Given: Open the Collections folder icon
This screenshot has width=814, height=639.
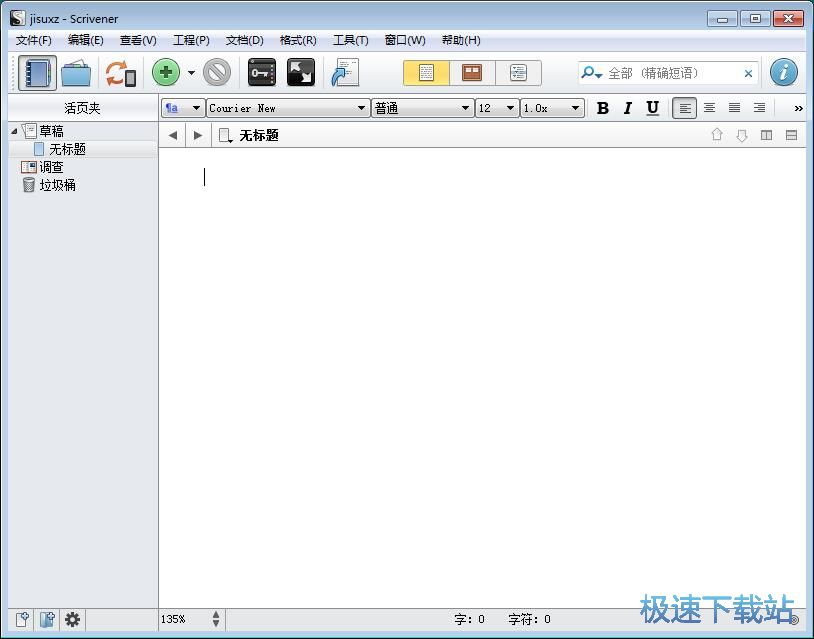Looking at the screenshot, I should [x=76, y=73].
